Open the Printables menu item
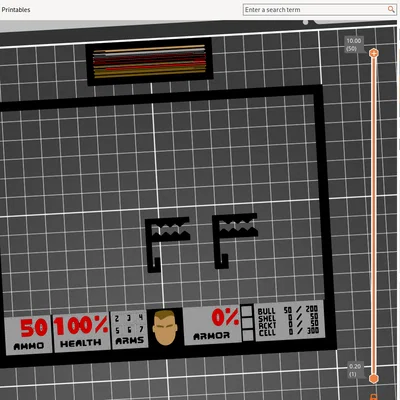The width and height of the screenshot is (400, 400). click(16, 10)
